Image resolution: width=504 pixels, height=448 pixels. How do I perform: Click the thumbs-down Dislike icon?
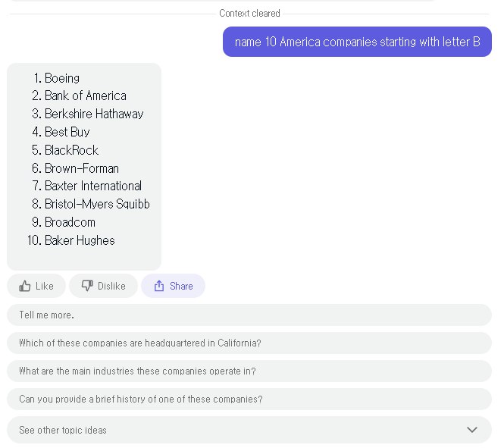point(87,285)
